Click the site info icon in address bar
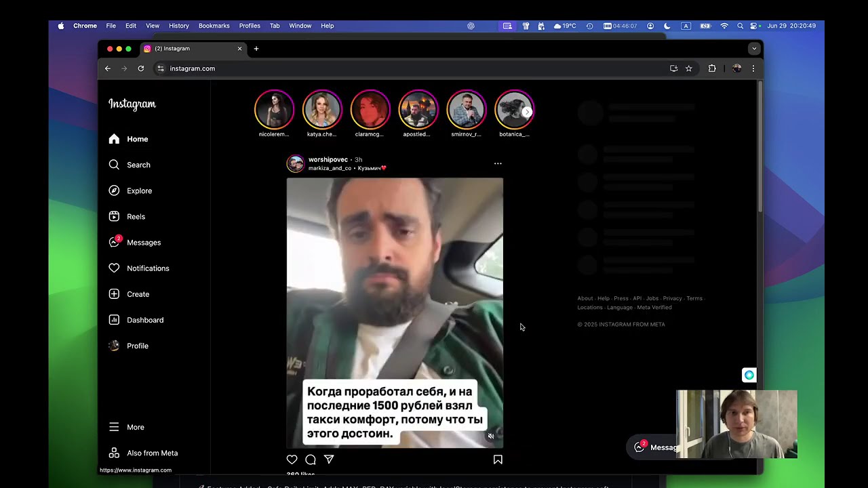 coord(161,68)
